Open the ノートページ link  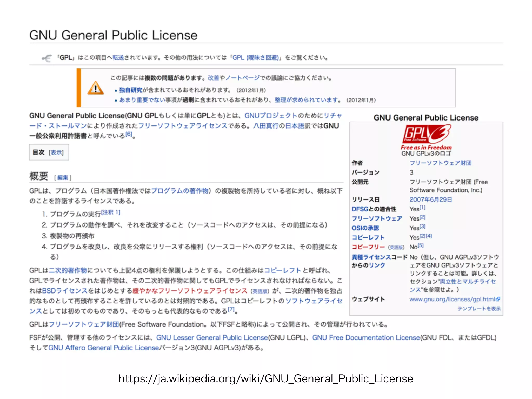pos(243,78)
